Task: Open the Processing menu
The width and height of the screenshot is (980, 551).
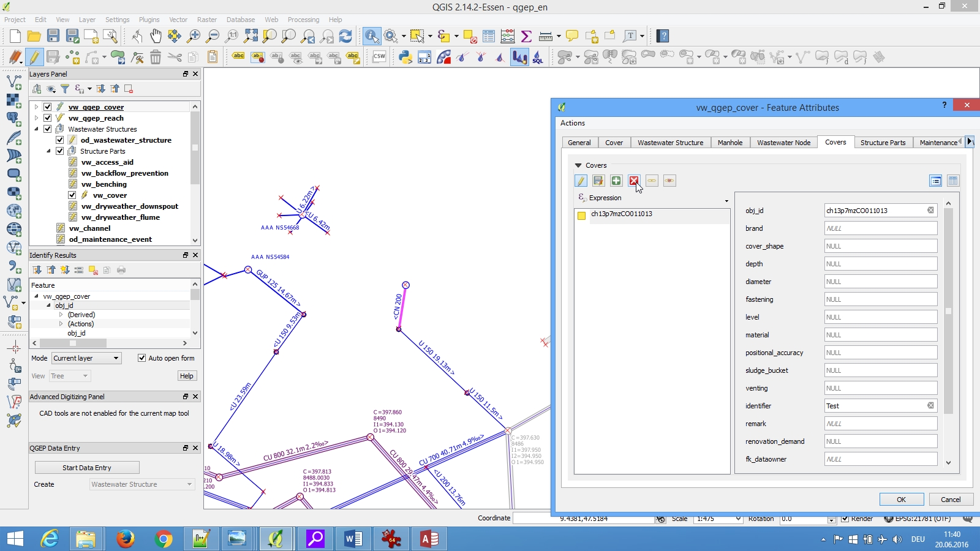Action: point(303,20)
